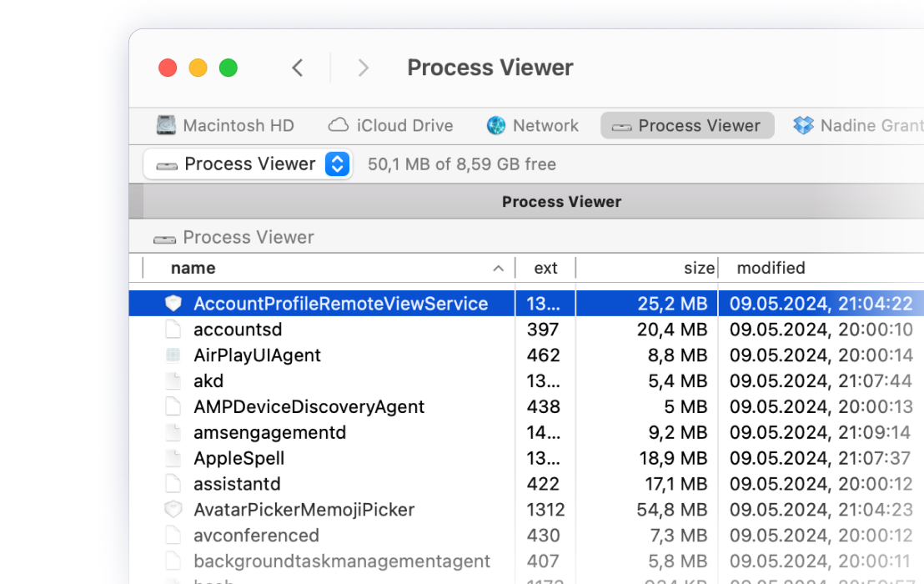Click the AirPlayUIAgent file icon
Screen dimensions: 924x584
tap(173, 355)
